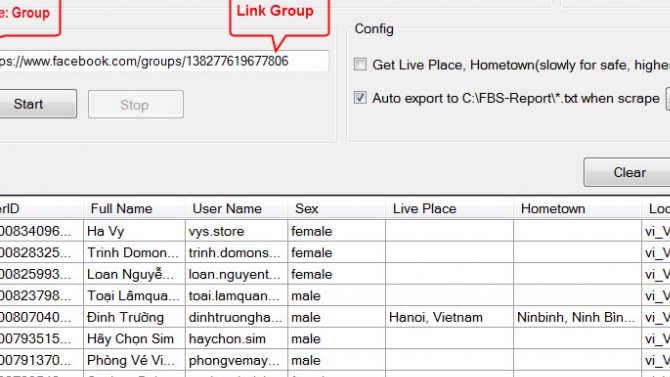The image size is (670, 377).
Task: Select 00823798... user ID cell
Action: tap(41, 296)
